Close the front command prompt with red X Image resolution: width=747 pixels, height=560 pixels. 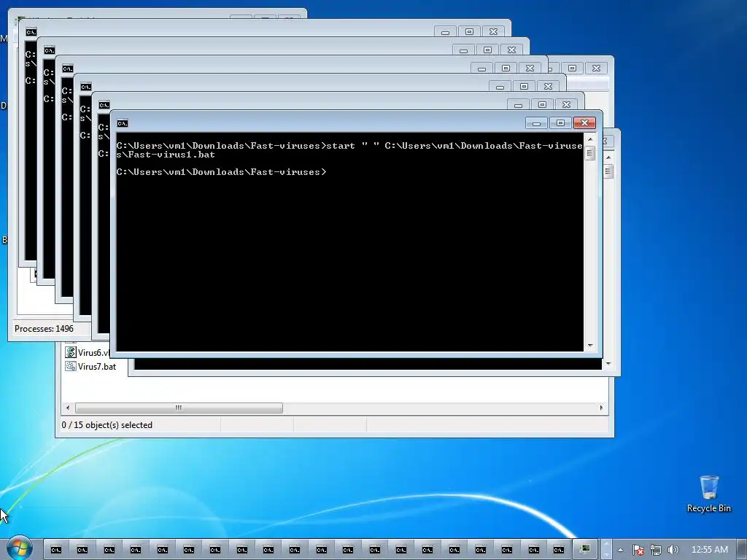coord(584,123)
